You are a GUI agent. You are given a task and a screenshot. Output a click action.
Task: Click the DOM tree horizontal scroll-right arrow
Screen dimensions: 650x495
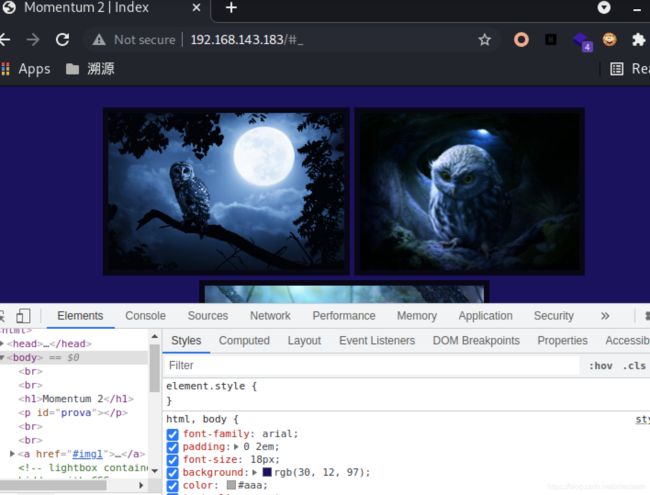(x=141, y=485)
